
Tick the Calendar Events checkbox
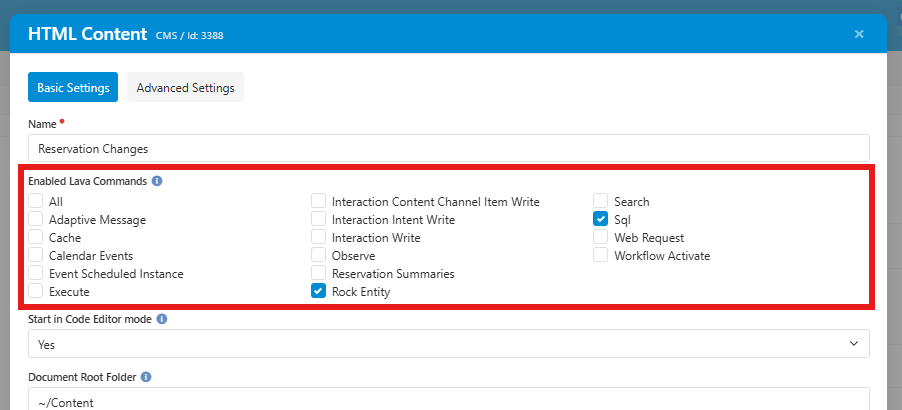36,255
